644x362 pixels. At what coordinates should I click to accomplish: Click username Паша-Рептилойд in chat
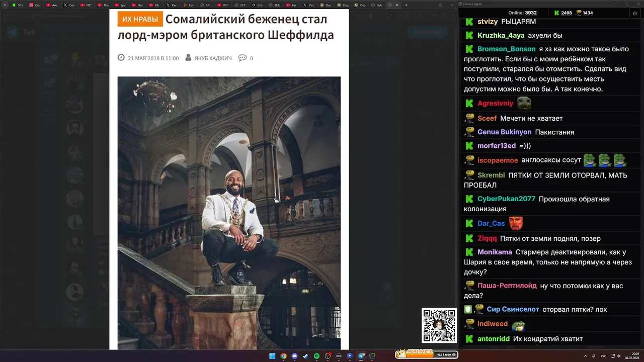coord(507,286)
